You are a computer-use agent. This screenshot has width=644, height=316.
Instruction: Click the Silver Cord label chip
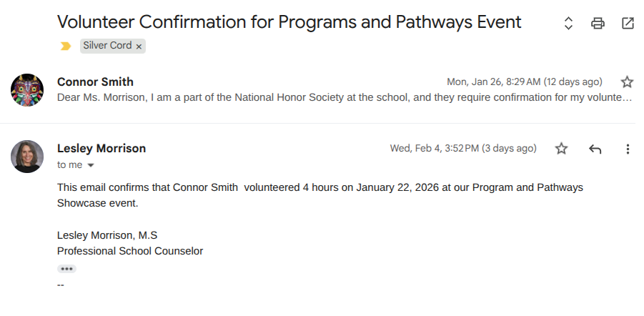(107, 46)
